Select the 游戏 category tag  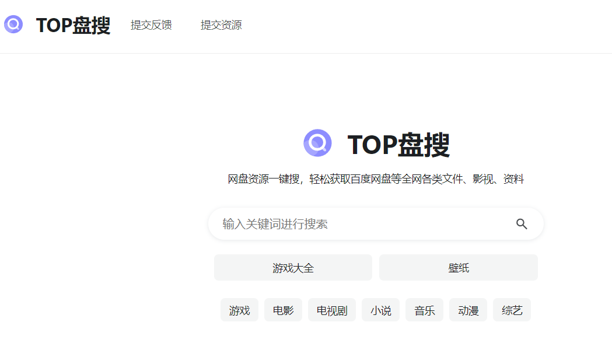239,310
